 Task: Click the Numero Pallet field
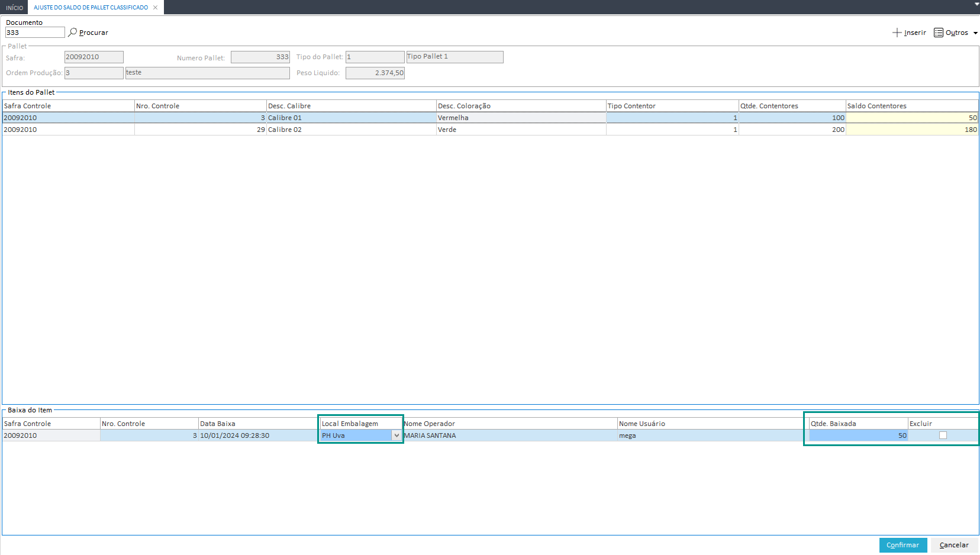(x=260, y=57)
